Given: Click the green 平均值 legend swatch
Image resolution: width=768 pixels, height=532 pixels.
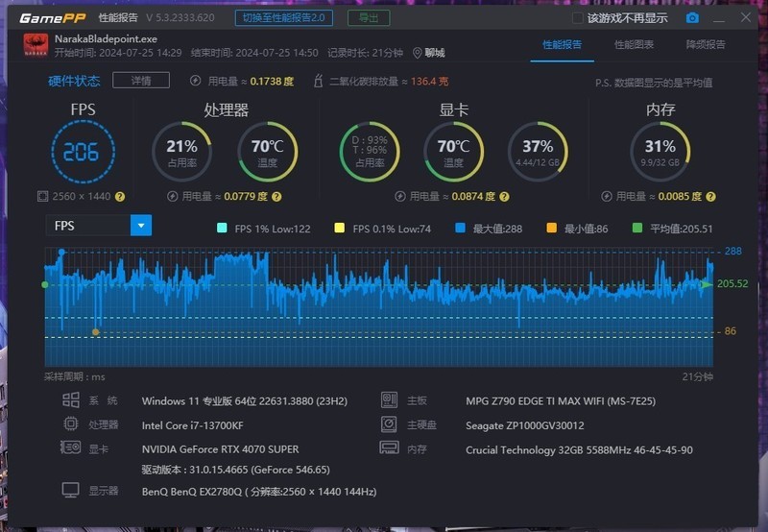Looking at the screenshot, I should 637,228.
